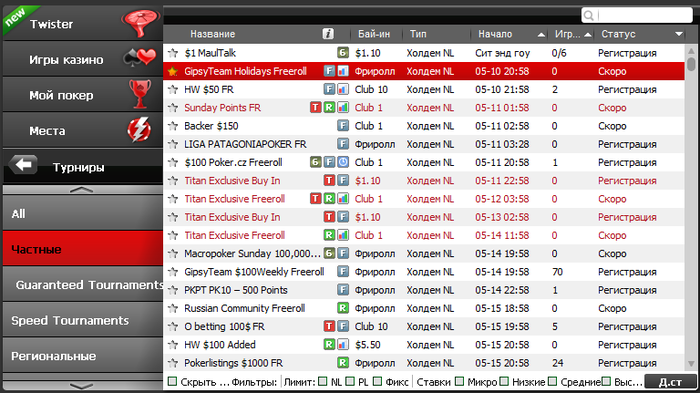Select Guaranteed Tournaments category
Viewport: 700px width, 393px height.
(83, 284)
